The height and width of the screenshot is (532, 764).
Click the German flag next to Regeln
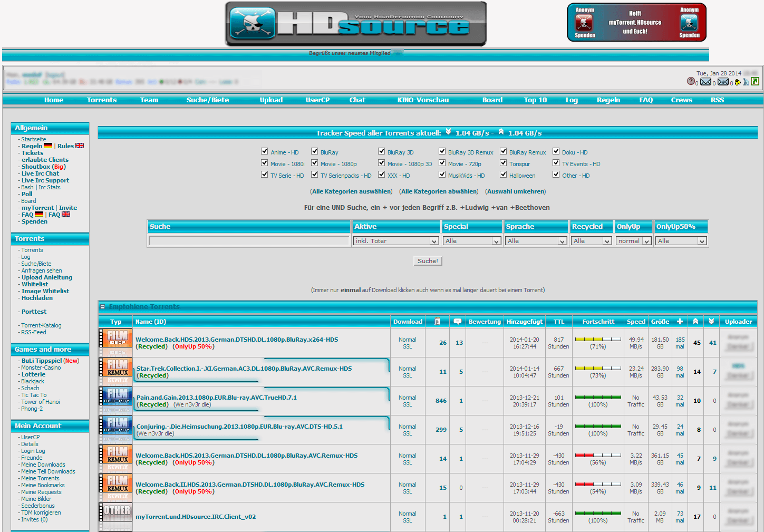(x=48, y=146)
